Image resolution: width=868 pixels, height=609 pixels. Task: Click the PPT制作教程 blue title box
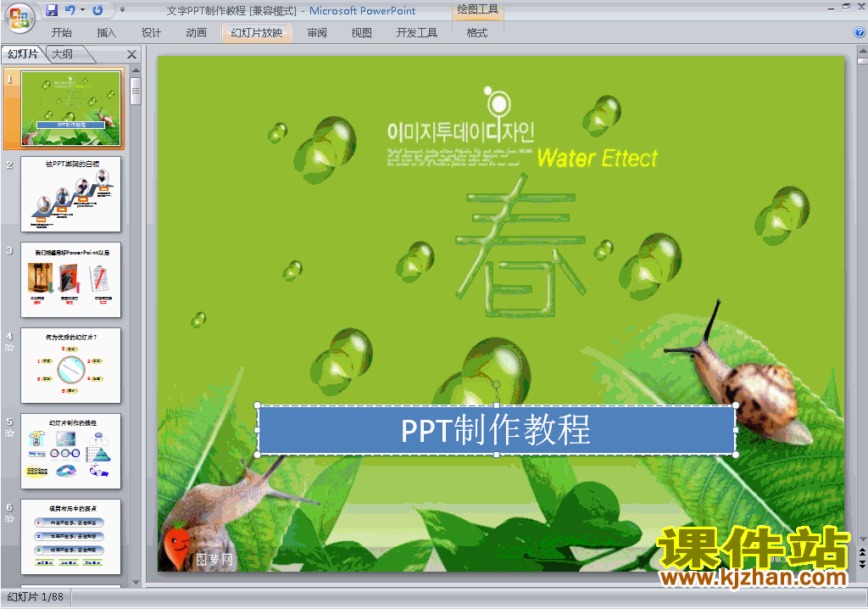tap(497, 430)
